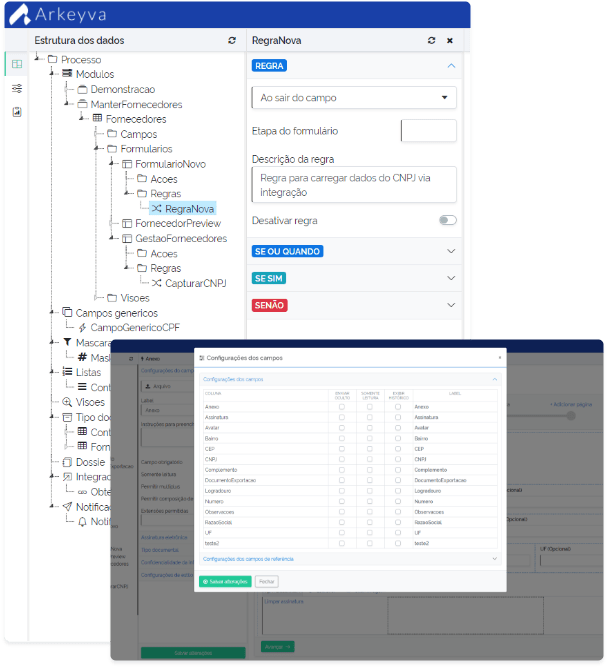Open the sliders settings sidebar icon

point(17,89)
